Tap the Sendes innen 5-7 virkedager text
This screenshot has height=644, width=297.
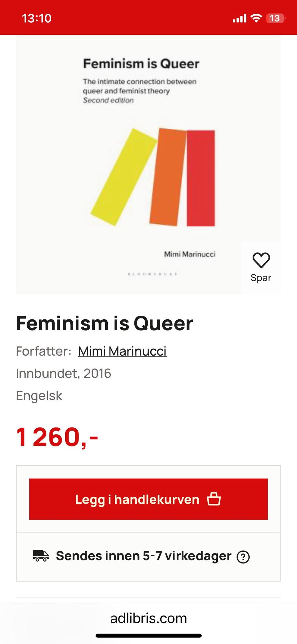[x=144, y=556]
